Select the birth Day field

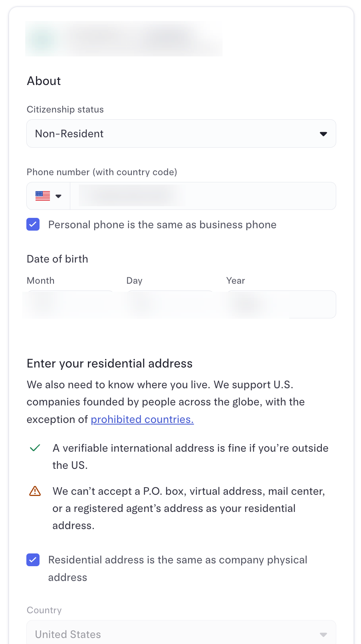[170, 304]
